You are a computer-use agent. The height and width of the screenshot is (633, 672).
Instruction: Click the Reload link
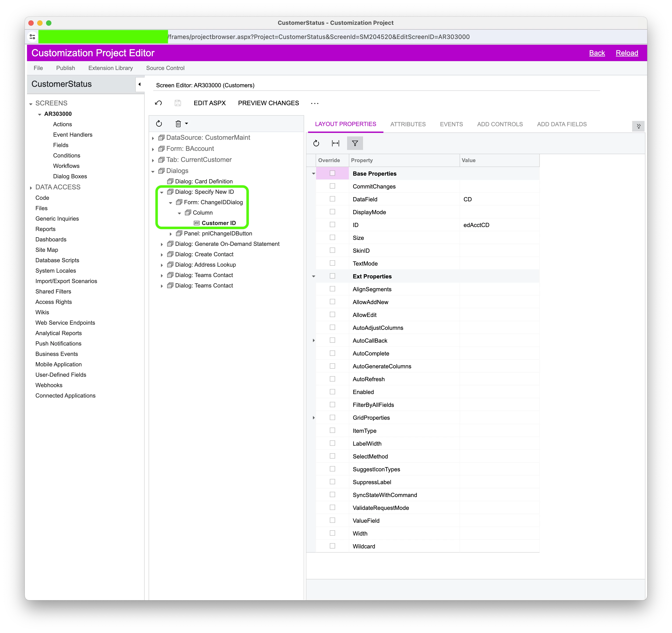coord(627,53)
